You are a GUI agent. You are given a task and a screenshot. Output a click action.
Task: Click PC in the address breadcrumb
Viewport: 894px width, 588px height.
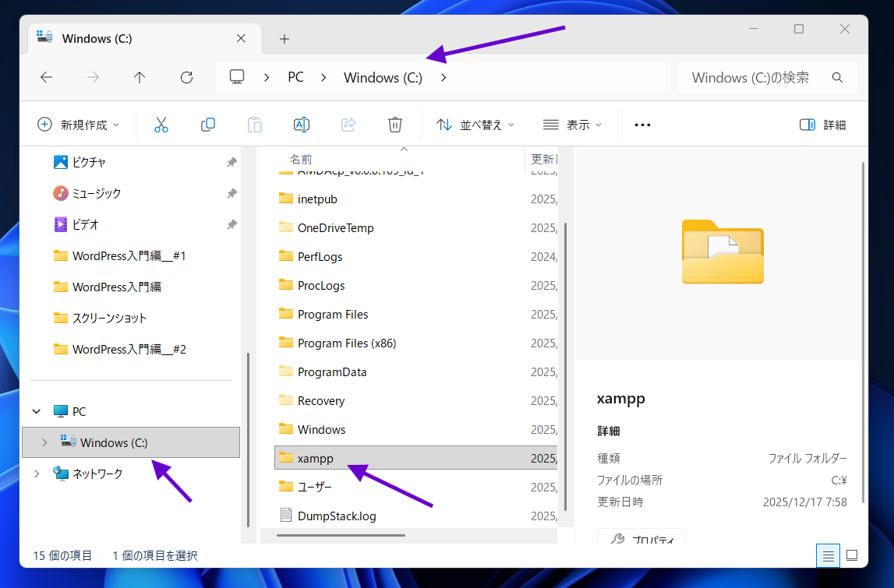tap(295, 77)
